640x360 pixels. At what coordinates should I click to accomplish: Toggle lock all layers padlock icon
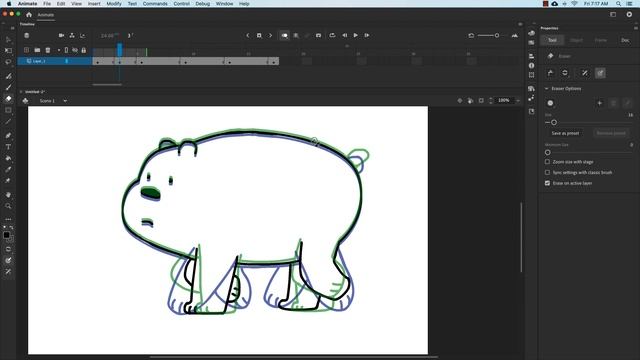(84, 50)
